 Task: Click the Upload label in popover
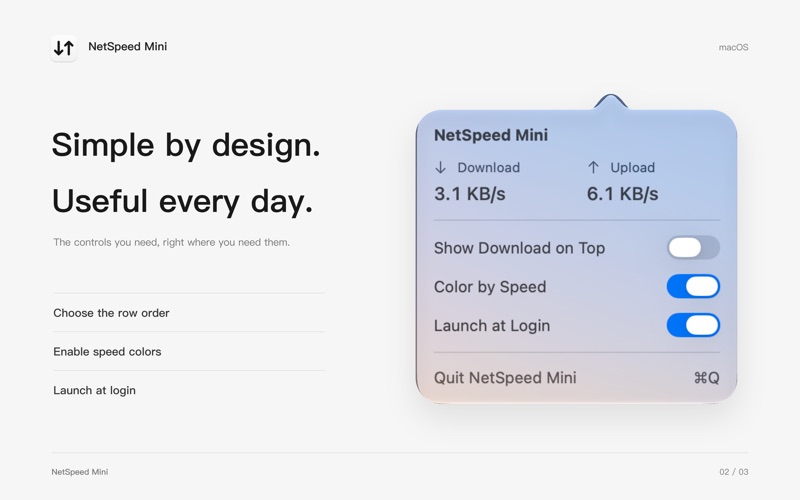[633, 167]
